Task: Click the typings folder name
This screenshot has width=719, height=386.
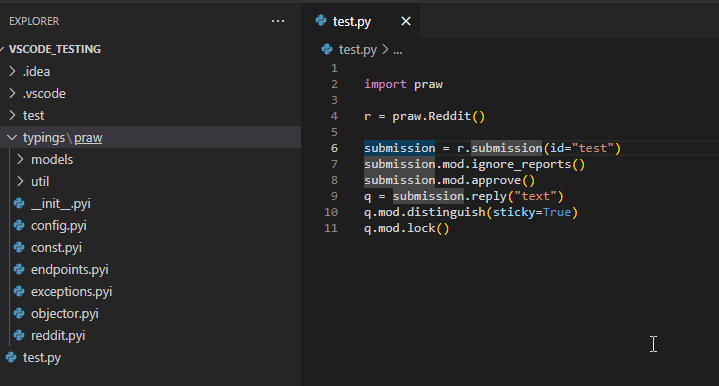Action: point(44,138)
